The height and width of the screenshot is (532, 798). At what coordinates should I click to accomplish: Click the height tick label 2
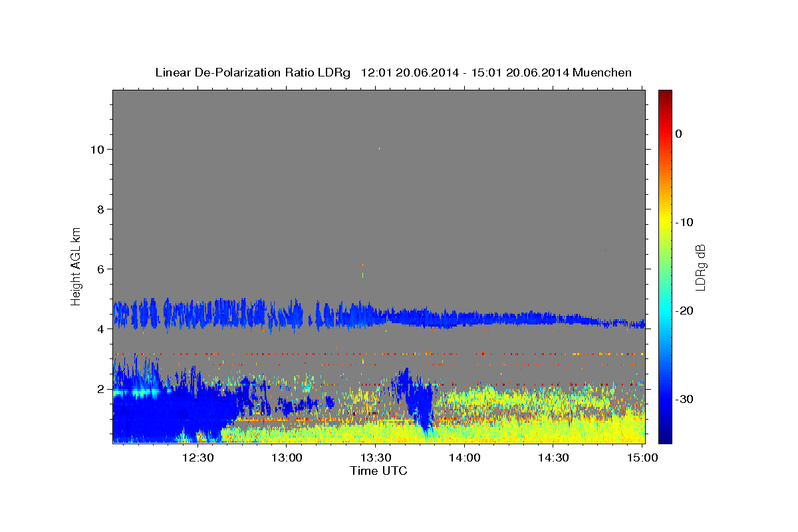point(102,388)
